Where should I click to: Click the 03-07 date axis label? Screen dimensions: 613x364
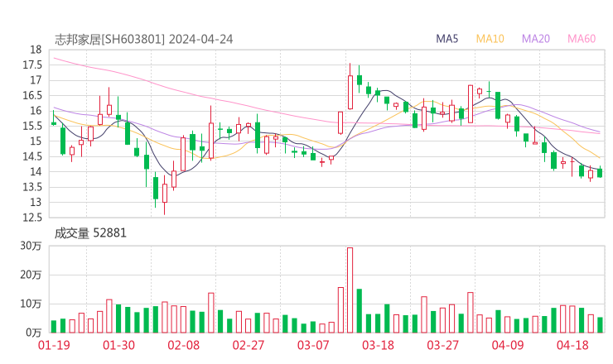(x=313, y=345)
